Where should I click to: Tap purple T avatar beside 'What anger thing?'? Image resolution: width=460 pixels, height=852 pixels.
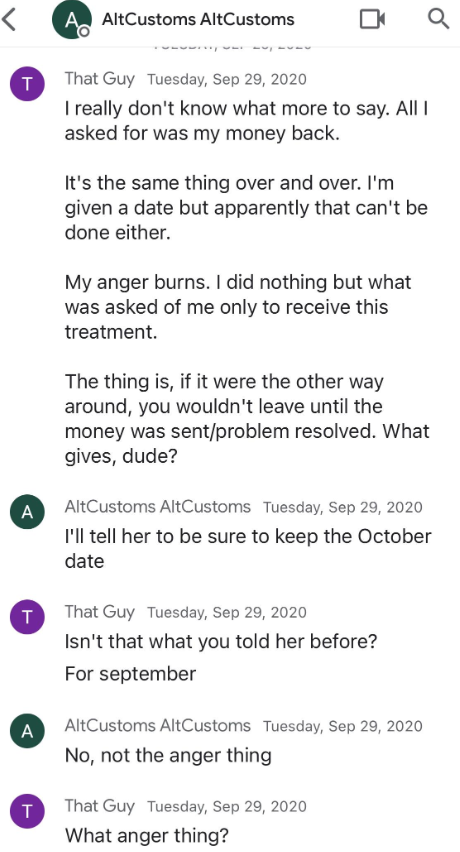coord(27,811)
